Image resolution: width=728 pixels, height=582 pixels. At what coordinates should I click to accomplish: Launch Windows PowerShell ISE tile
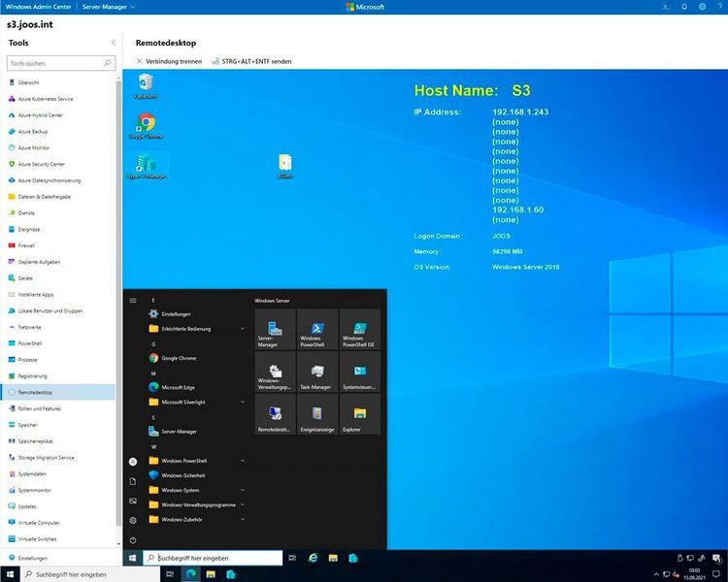(x=360, y=329)
